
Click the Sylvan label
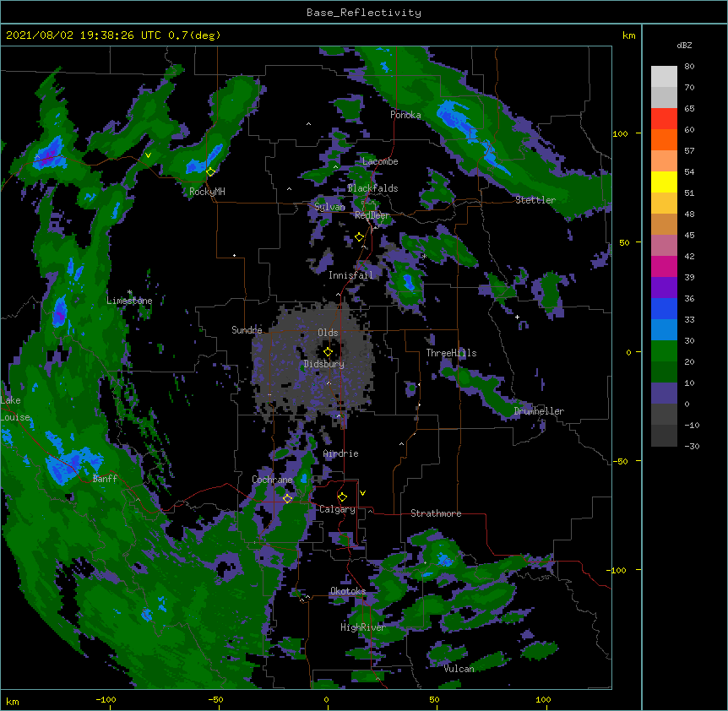[329, 207]
